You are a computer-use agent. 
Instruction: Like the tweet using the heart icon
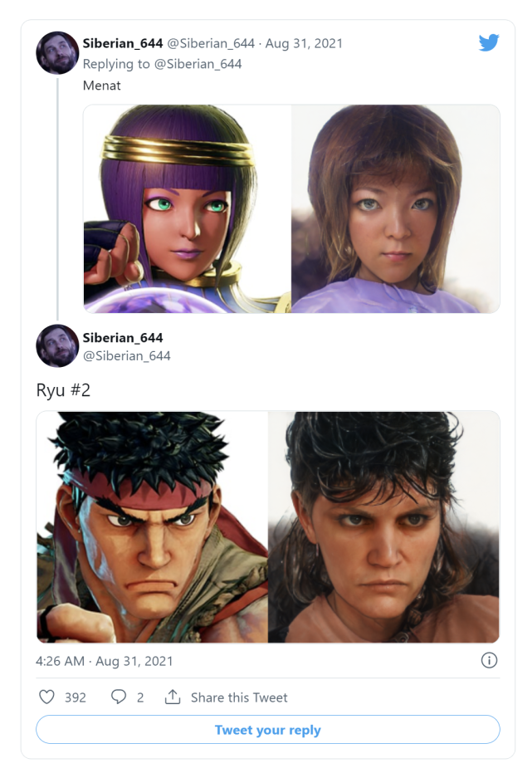tap(46, 697)
